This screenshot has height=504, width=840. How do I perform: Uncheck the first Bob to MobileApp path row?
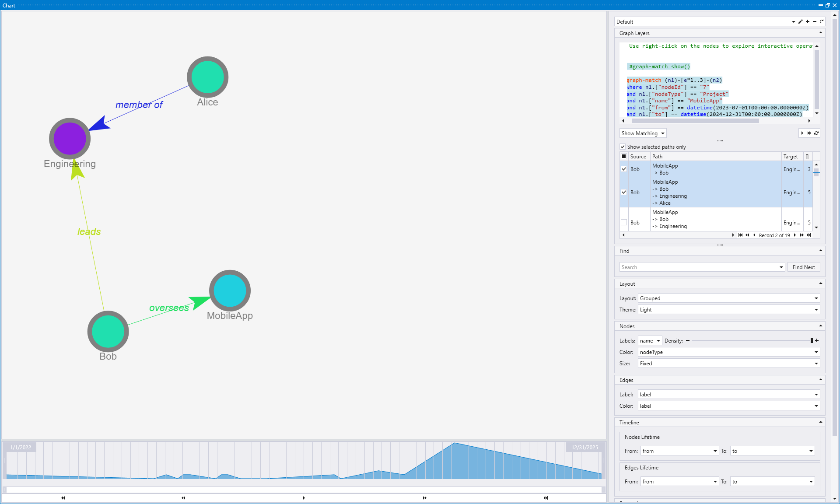pos(623,169)
